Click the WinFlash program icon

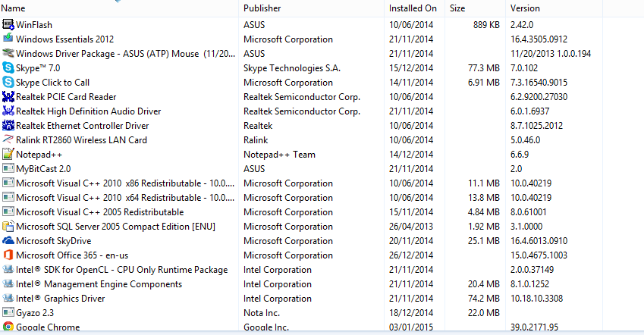click(8, 25)
